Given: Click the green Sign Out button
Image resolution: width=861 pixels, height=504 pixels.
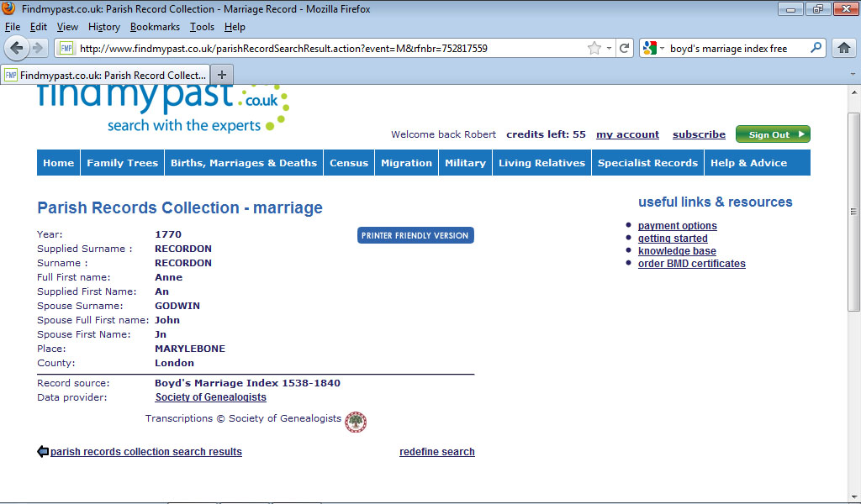Looking at the screenshot, I should click(773, 134).
